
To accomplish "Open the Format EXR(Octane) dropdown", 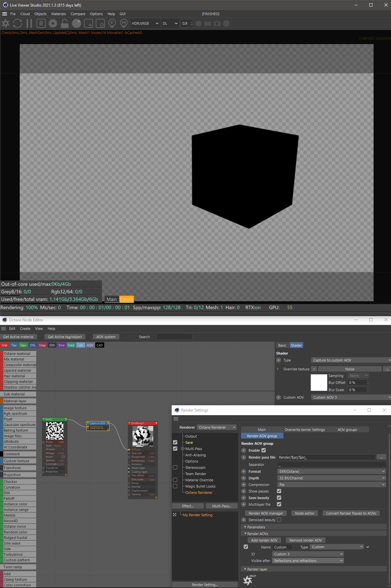I will 331,471.
